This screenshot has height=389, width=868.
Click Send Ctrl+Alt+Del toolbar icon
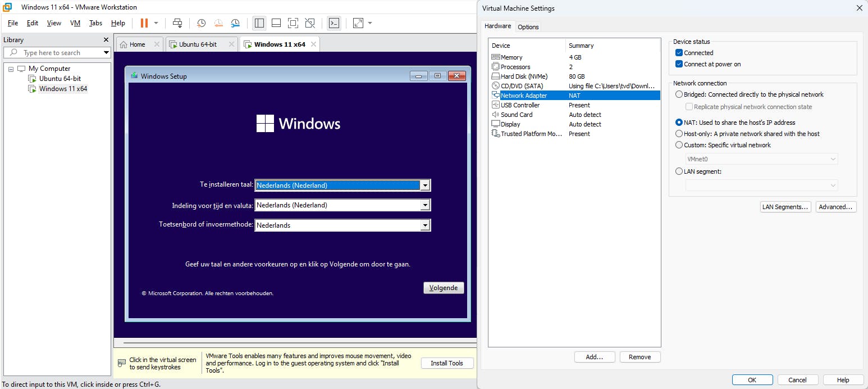click(x=177, y=23)
